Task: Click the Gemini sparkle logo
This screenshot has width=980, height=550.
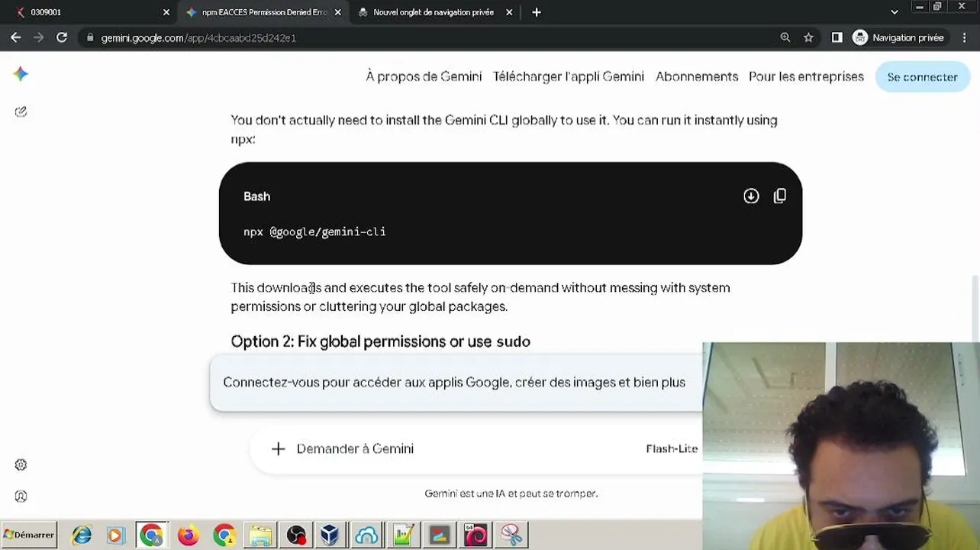Action: (21, 73)
